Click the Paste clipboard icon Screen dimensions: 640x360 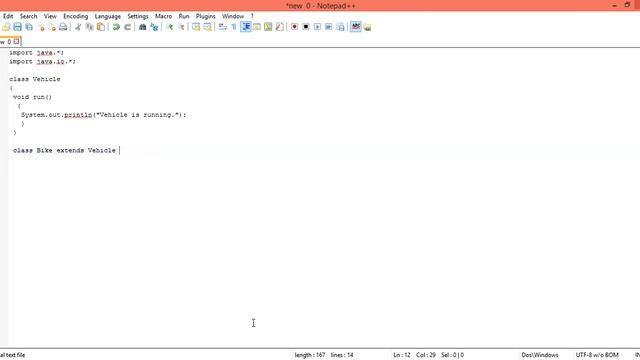100,27
